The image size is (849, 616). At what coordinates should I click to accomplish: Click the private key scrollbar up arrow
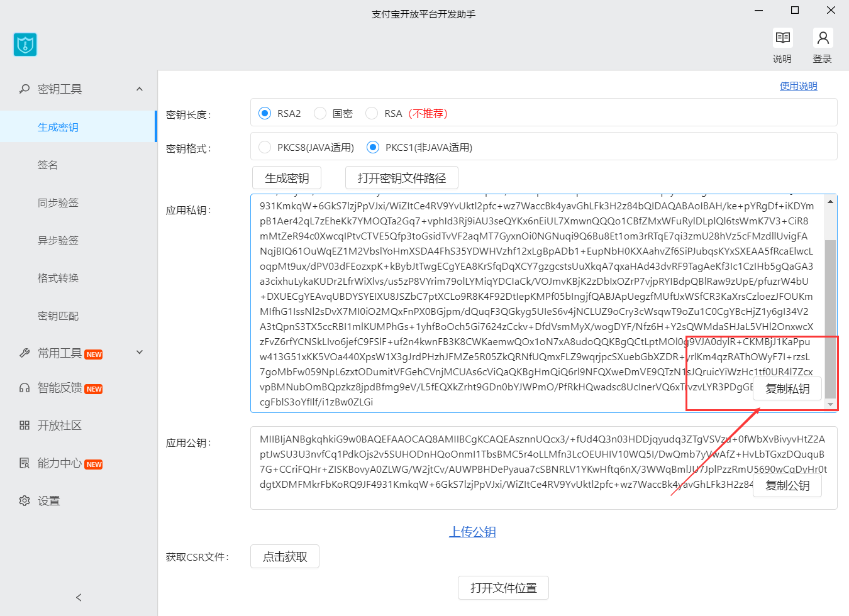tap(831, 201)
